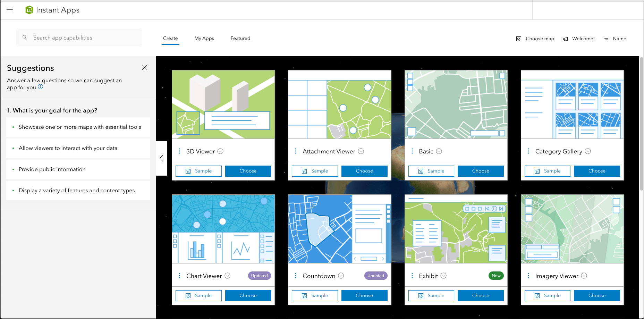Open the Sample for Chart Viewer
The width and height of the screenshot is (644, 319).
(198, 295)
